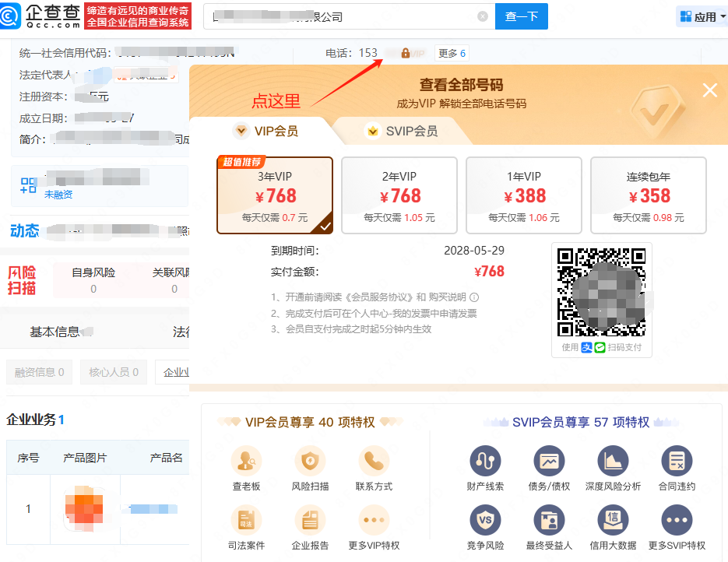Click the 融资信息 0 tag

click(x=40, y=372)
